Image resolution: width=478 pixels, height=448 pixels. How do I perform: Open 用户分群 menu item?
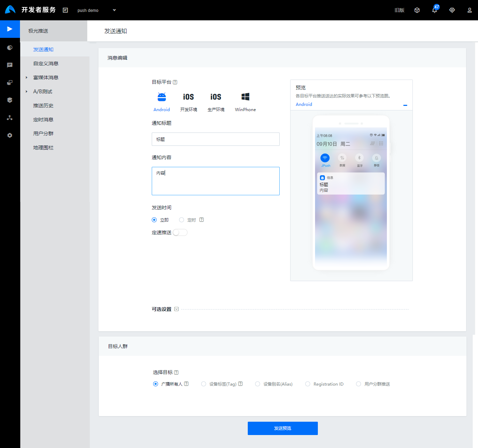43,134
